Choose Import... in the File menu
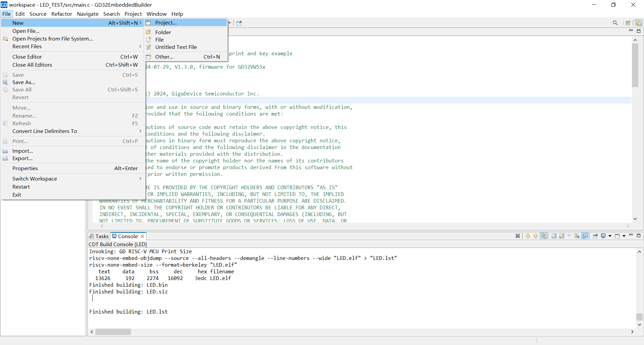 tap(23, 151)
